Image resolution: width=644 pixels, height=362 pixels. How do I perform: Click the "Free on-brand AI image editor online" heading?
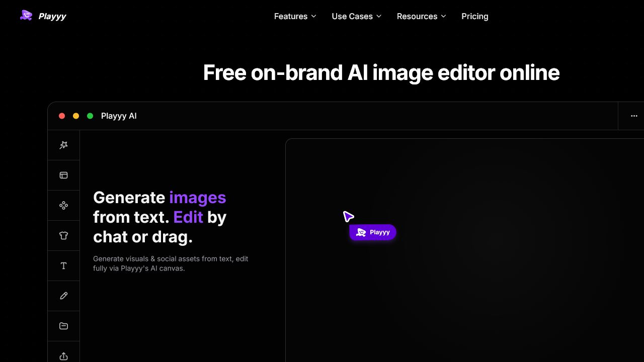coord(381,73)
